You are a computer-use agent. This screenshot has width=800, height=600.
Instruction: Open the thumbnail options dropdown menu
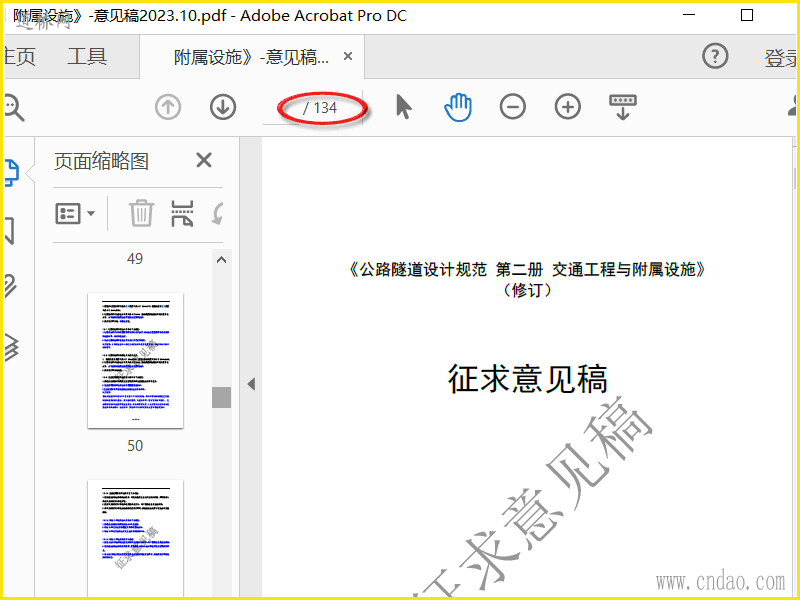(x=75, y=214)
